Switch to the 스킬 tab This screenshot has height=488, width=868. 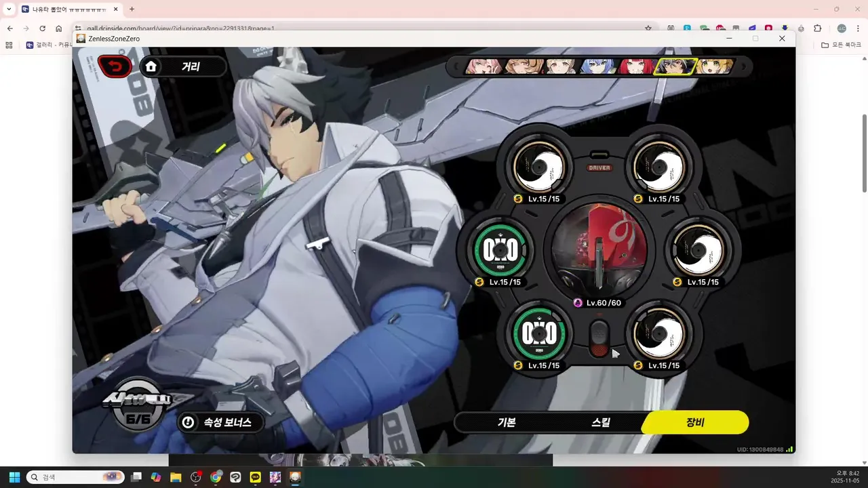[601, 422]
